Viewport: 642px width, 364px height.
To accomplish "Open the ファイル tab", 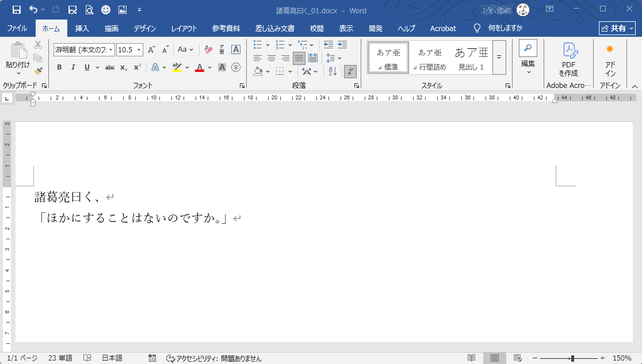I will (x=17, y=28).
